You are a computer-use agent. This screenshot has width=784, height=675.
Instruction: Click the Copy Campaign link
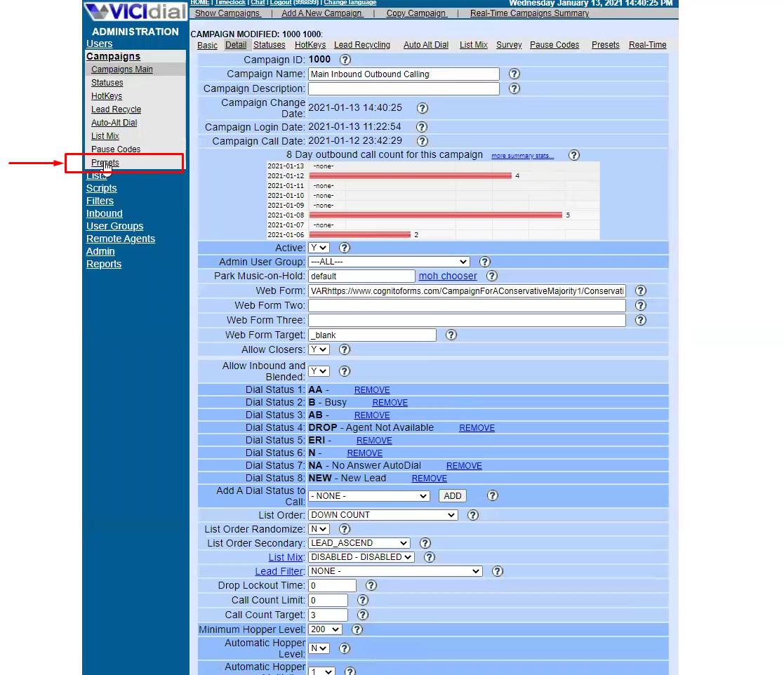coord(416,13)
